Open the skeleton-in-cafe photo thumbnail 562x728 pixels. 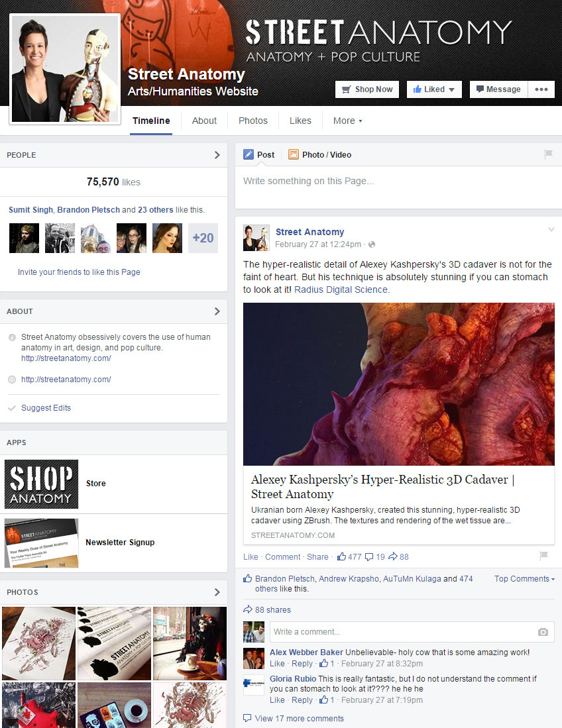click(x=190, y=643)
